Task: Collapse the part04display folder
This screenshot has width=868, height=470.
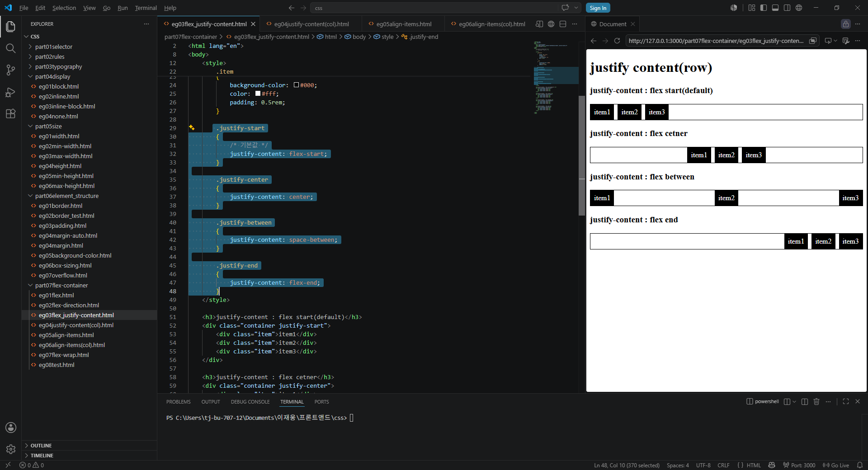Action: pos(52,76)
